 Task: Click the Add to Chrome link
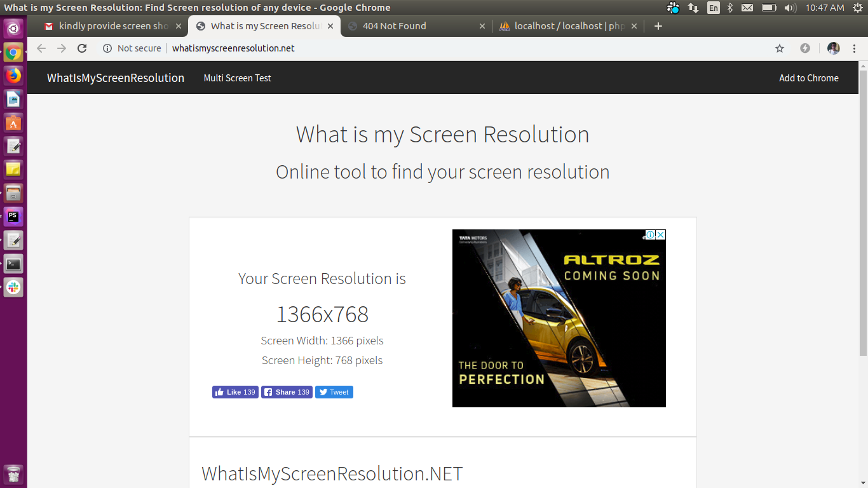coord(808,78)
